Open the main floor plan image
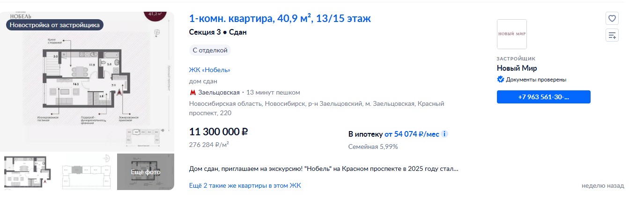 pos(87,82)
